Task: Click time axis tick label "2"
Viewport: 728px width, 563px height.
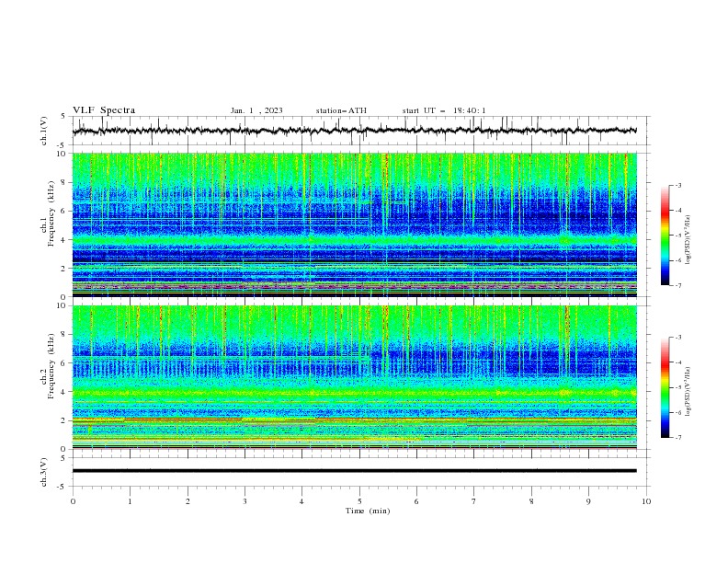Action: (188, 501)
